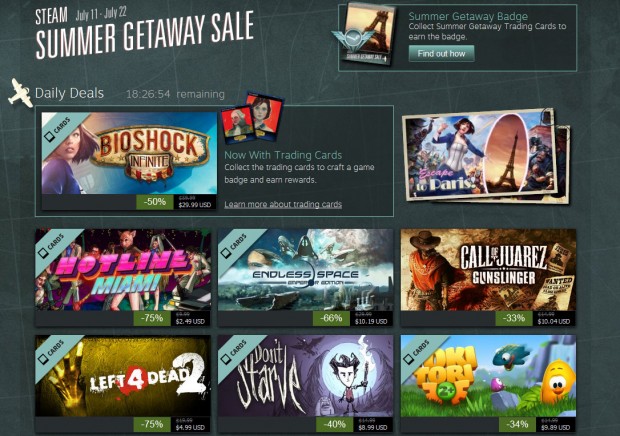Click the Left 4 Dead 2 -75% discount tag
The width and height of the screenshot is (620, 436).
pos(152,424)
